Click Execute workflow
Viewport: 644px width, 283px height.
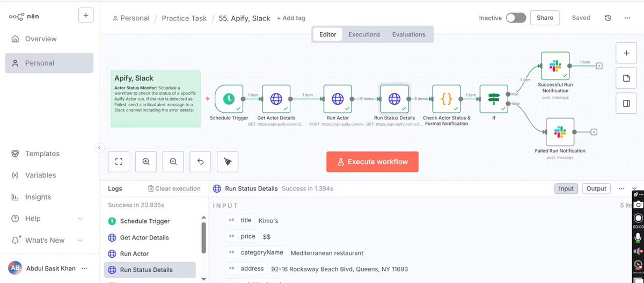click(372, 162)
